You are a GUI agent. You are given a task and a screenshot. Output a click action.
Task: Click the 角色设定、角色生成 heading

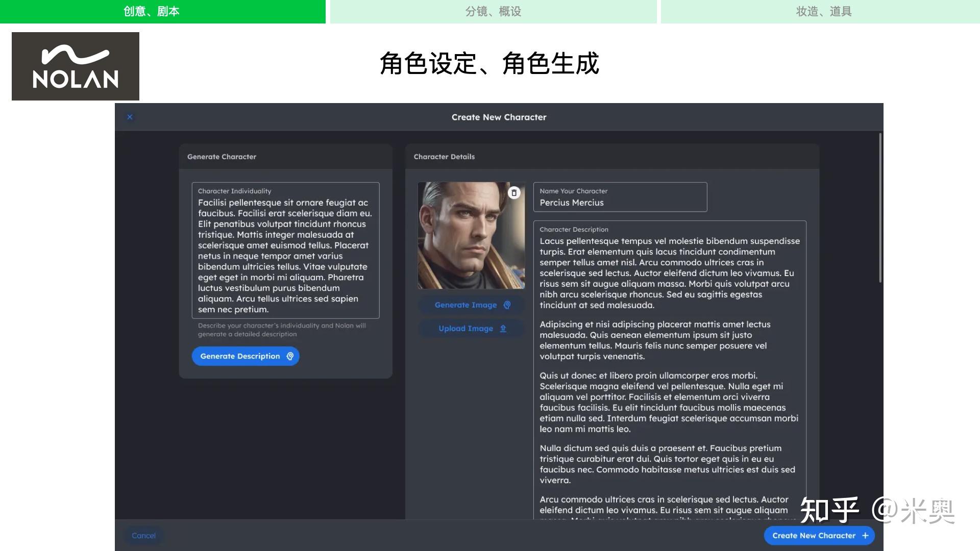point(489,64)
